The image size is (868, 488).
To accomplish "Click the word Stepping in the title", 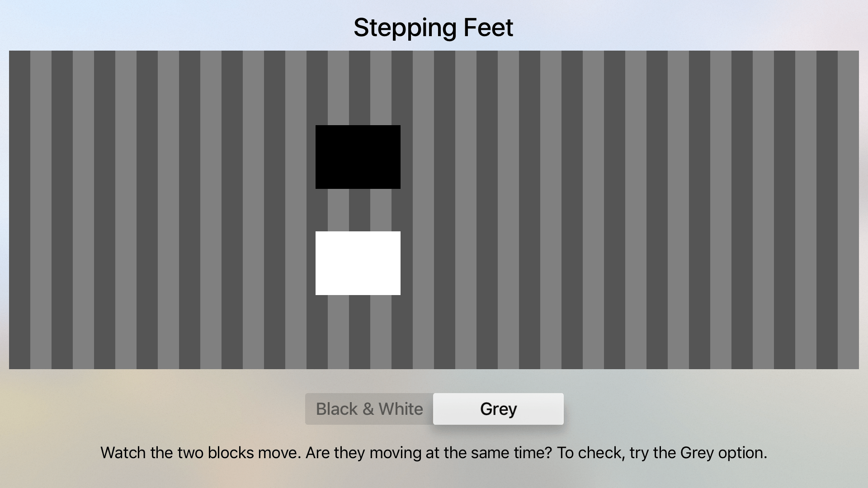I will tap(402, 28).
